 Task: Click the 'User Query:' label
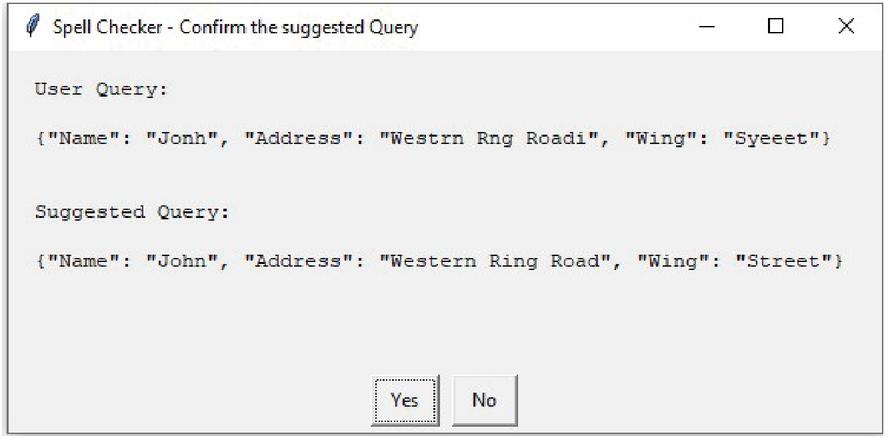click(102, 90)
